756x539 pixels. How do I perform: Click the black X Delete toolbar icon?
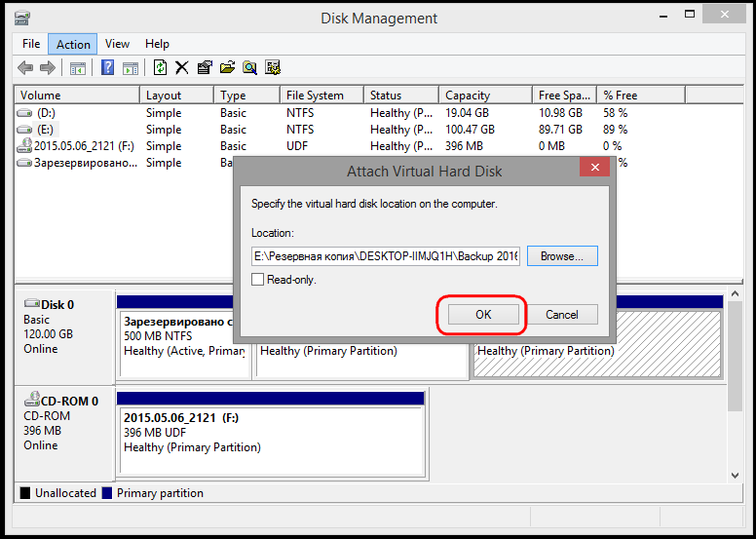[182, 67]
